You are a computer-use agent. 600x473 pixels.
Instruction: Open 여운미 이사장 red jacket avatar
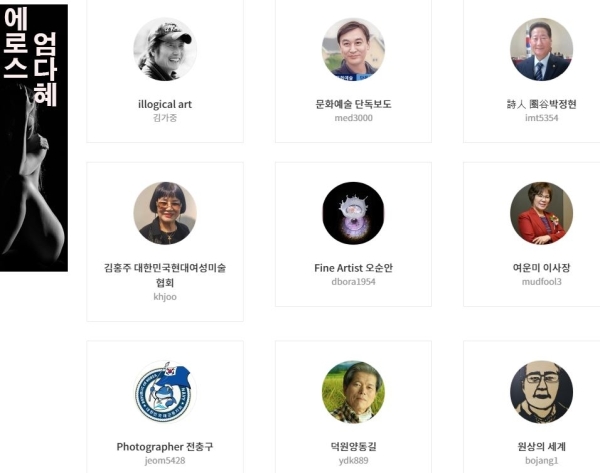541,213
